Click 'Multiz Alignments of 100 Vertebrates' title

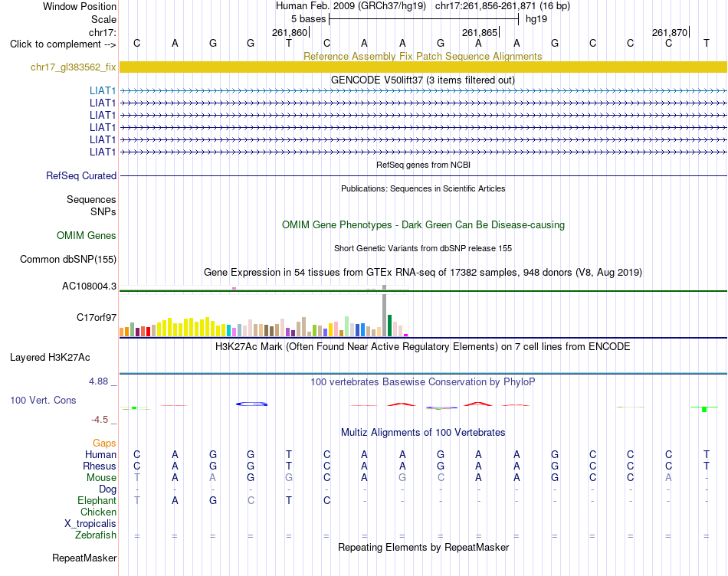(x=423, y=433)
